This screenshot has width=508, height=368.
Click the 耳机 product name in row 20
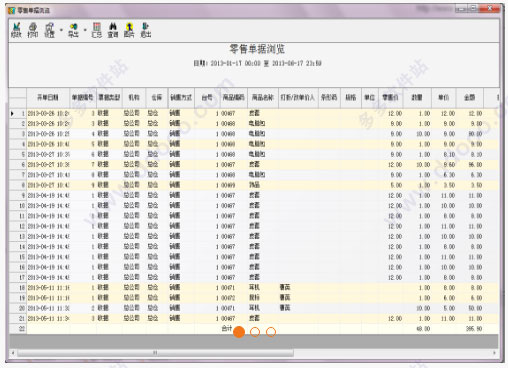click(x=254, y=308)
